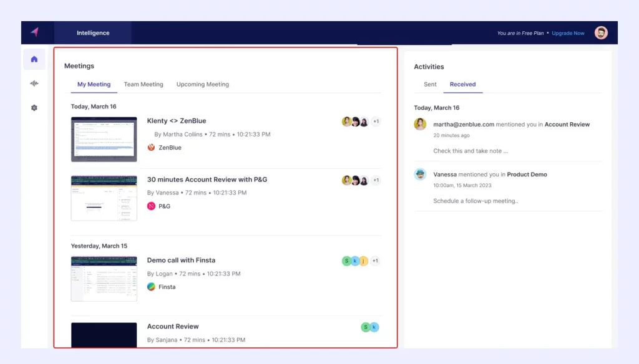The height and width of the screenshot is (364, 639).
Task: Open the user profile avatar menu
Action: [601, 32]
